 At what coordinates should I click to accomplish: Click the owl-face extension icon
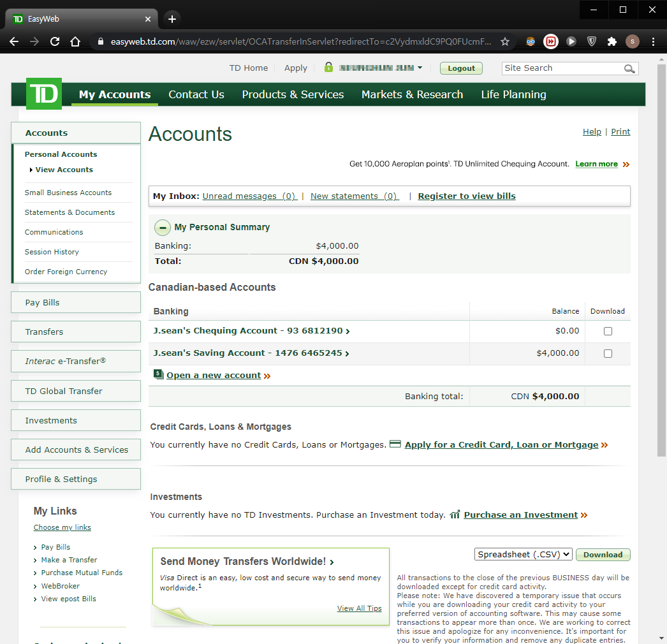click(531, 41)
